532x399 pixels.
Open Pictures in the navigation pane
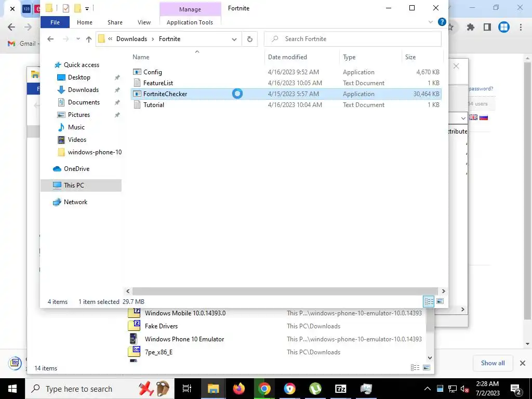(x=79, y=115)
